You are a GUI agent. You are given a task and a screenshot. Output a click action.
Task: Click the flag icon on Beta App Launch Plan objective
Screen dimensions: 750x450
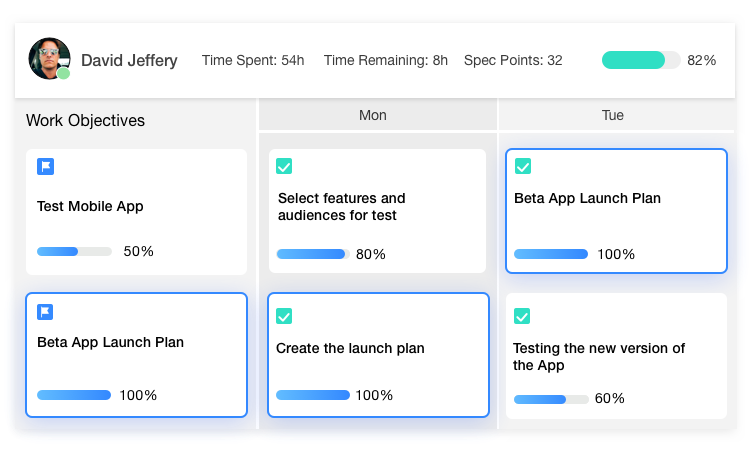pos(45,312)
